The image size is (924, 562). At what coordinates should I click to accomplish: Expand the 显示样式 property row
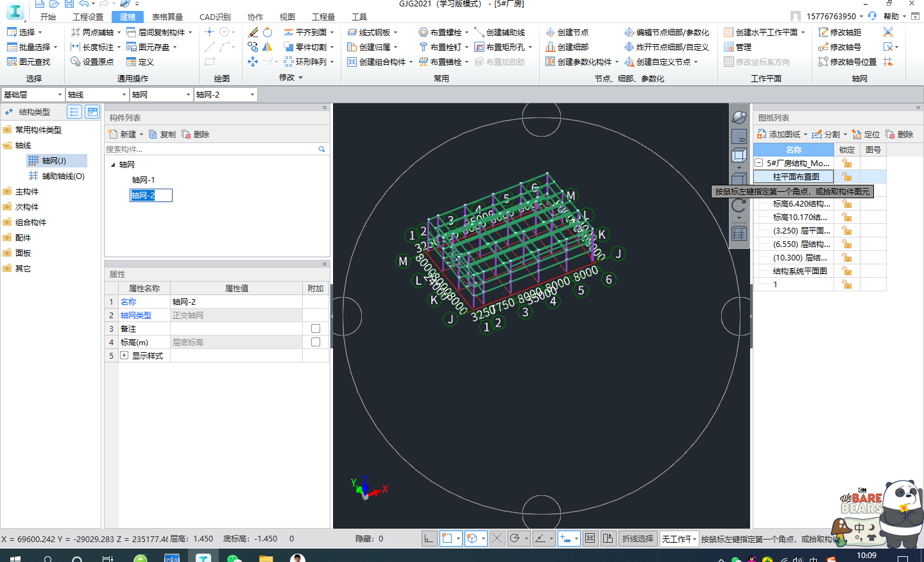124,355
